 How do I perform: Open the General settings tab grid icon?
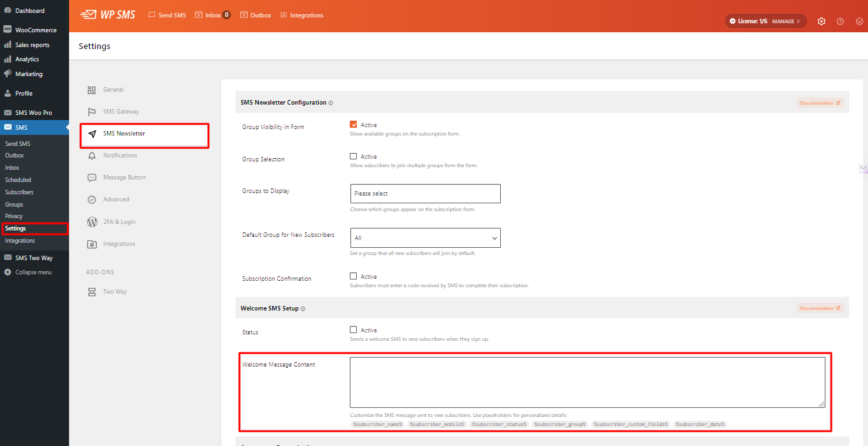tap(92, 90)
